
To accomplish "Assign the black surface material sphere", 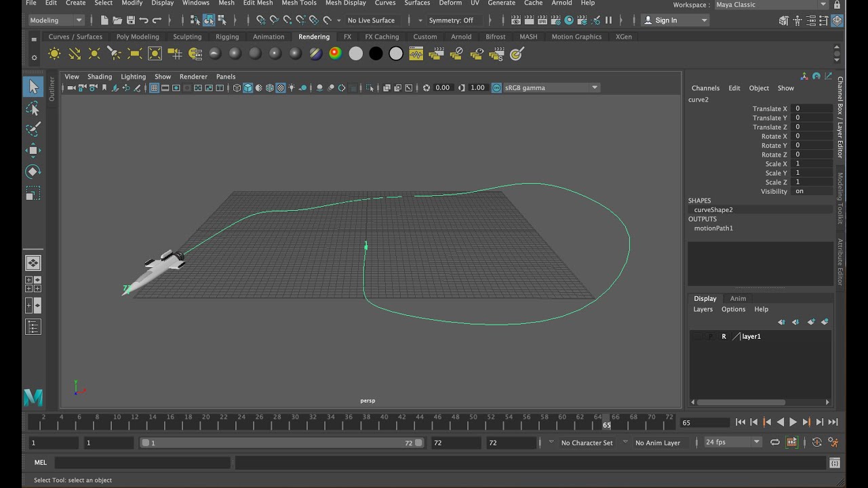I will pos(376,54).
